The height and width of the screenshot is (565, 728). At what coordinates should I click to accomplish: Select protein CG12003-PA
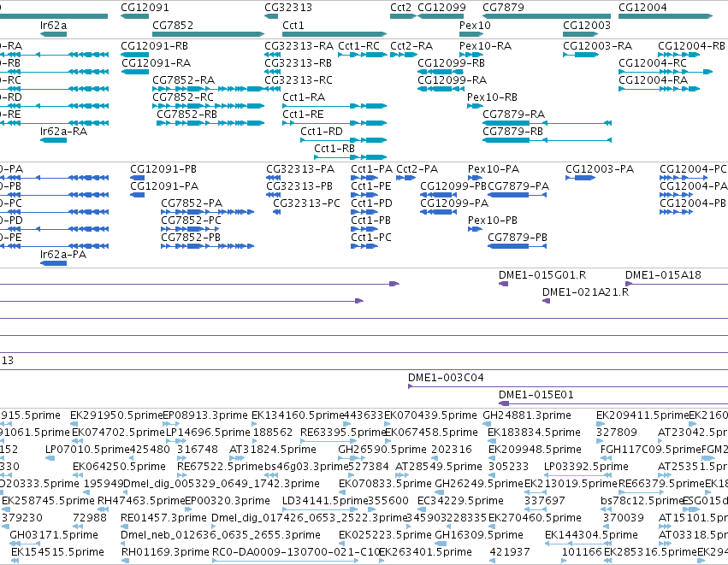click(600, 169)
